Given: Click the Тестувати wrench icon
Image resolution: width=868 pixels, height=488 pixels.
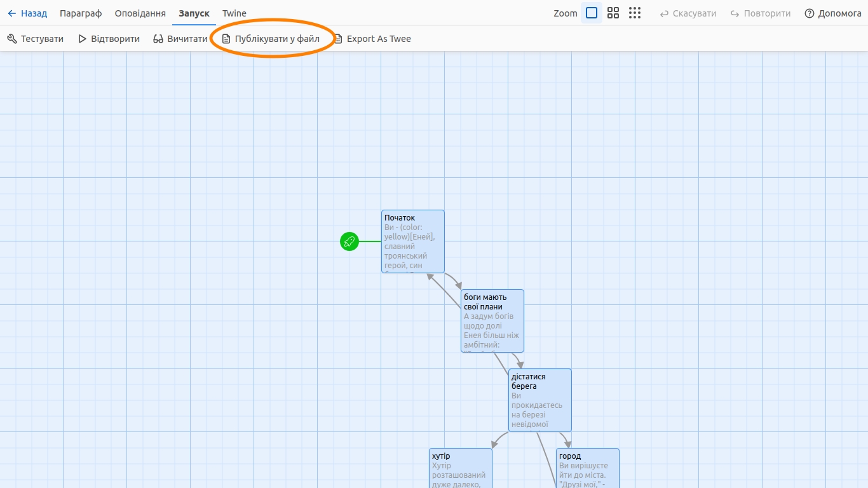Looking at the screenshot, I should pos(12,39).
